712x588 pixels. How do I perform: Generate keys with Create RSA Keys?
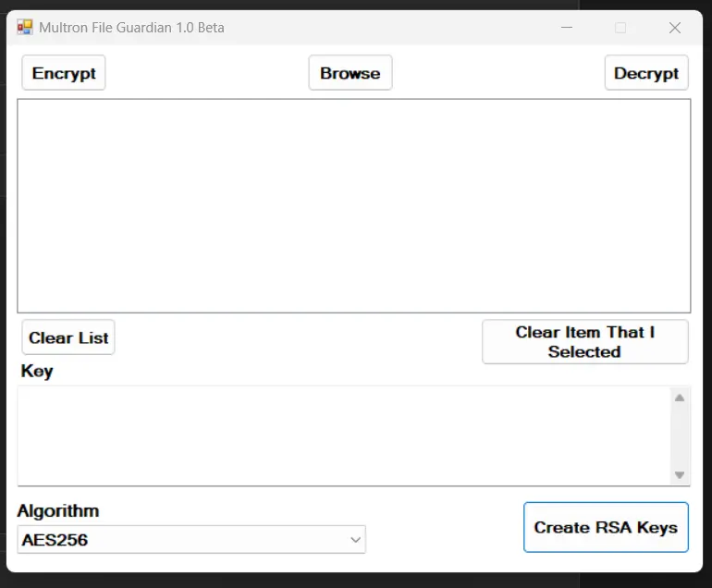606,527
